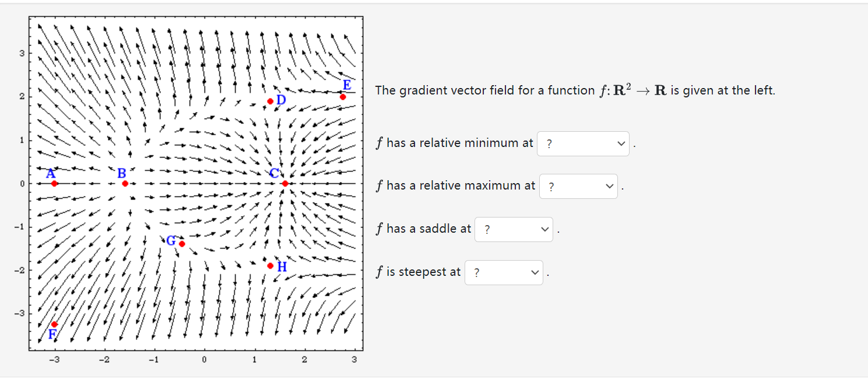
Task: Open the relative maximum dropdown
Action: pyautogui.click(x=578, y=187)
